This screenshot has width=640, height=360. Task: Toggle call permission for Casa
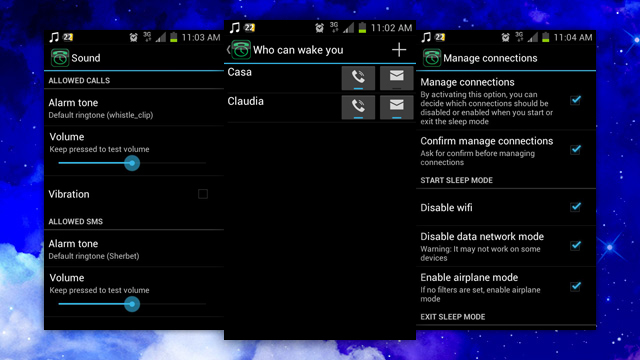point(358,78)
